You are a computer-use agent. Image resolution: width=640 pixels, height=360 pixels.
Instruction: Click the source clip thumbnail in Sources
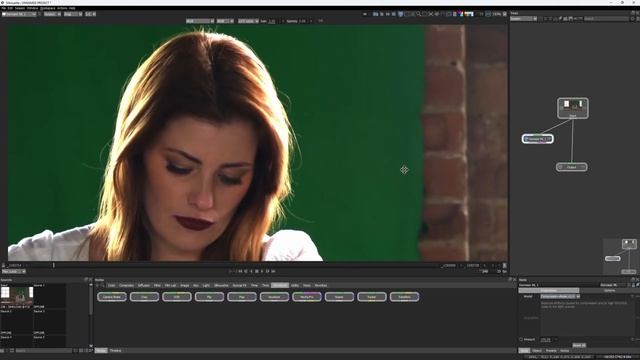click(17, 296)
